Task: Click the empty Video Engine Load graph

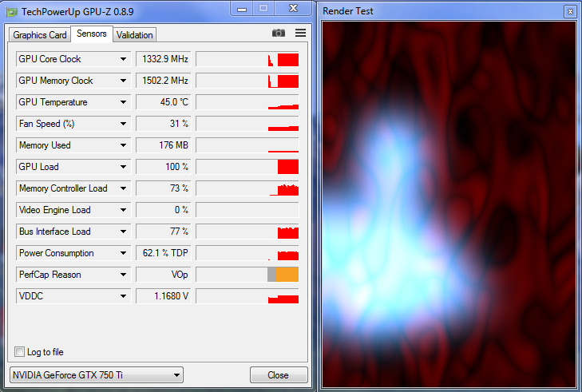Action: point(247,210)
